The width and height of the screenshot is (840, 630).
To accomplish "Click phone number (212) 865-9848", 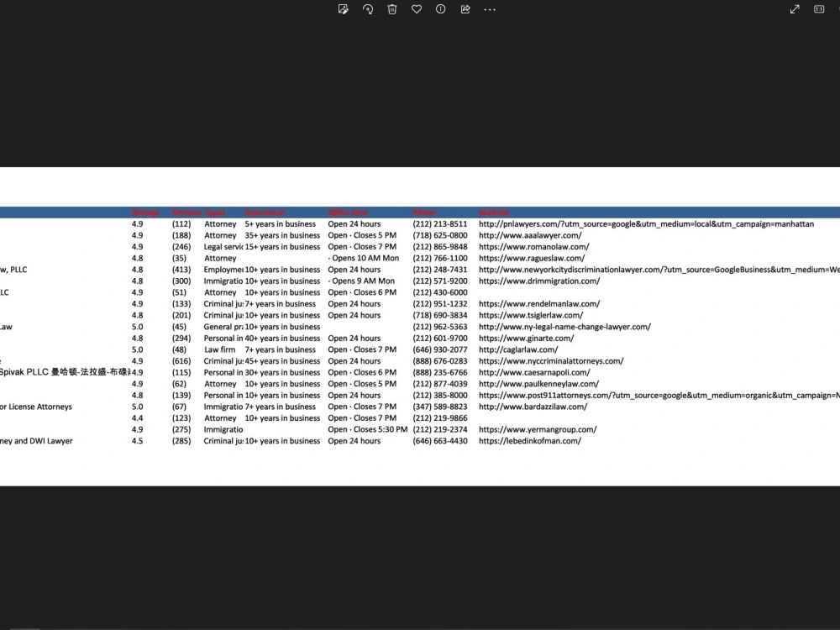I will (x=440, y=246).
